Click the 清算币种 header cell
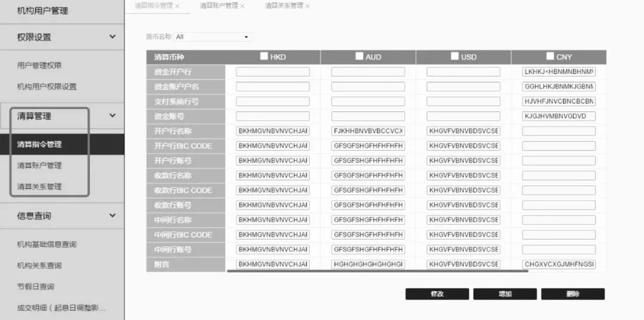Screen dimensions: 644x320 pos(185,57)
